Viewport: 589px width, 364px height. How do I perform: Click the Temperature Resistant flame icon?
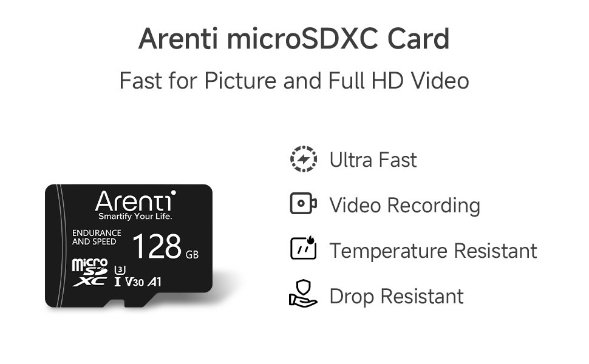click(x=304, y=248)
